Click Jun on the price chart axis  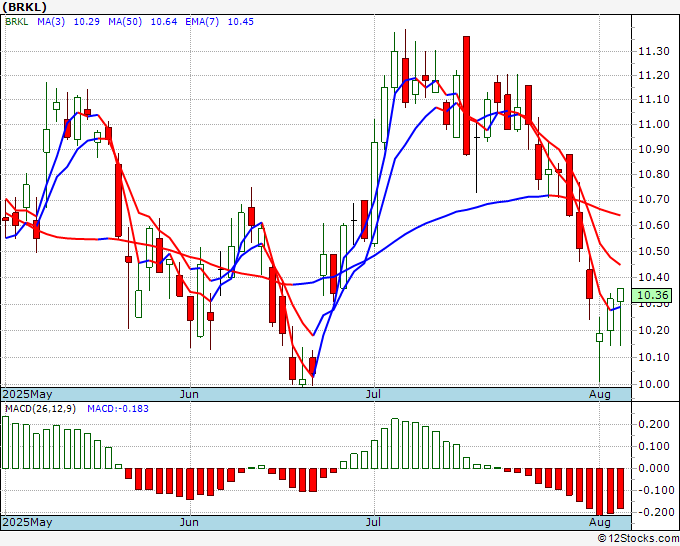[189, 394]
